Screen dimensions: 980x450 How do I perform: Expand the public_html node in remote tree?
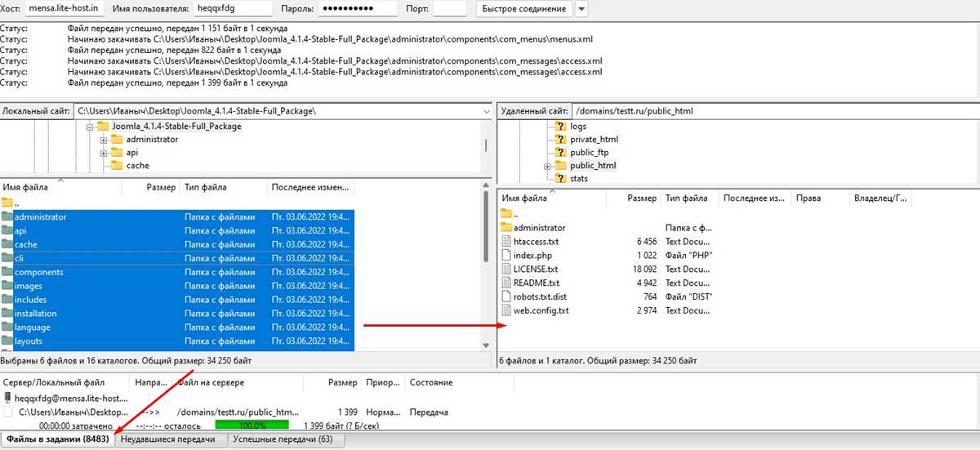pos(548,166)
